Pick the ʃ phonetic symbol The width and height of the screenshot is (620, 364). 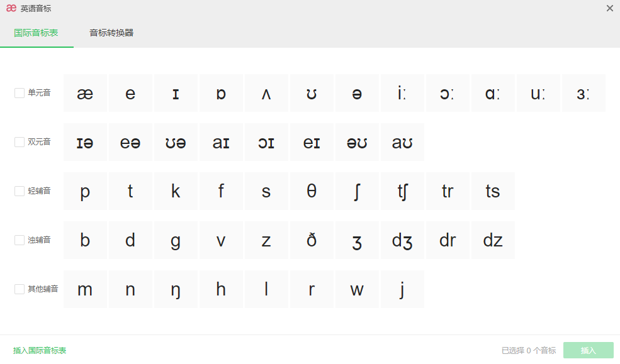[x=357, y=191]
